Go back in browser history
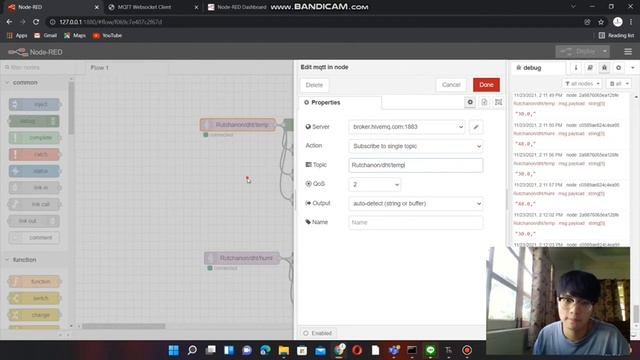Image resolution: width=640 pixels, height=360 pixels. point(9,22)
